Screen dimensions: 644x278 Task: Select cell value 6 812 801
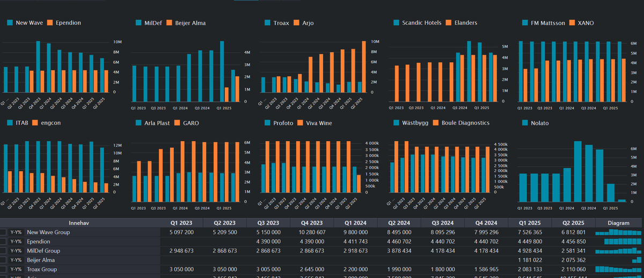(573, 232)
